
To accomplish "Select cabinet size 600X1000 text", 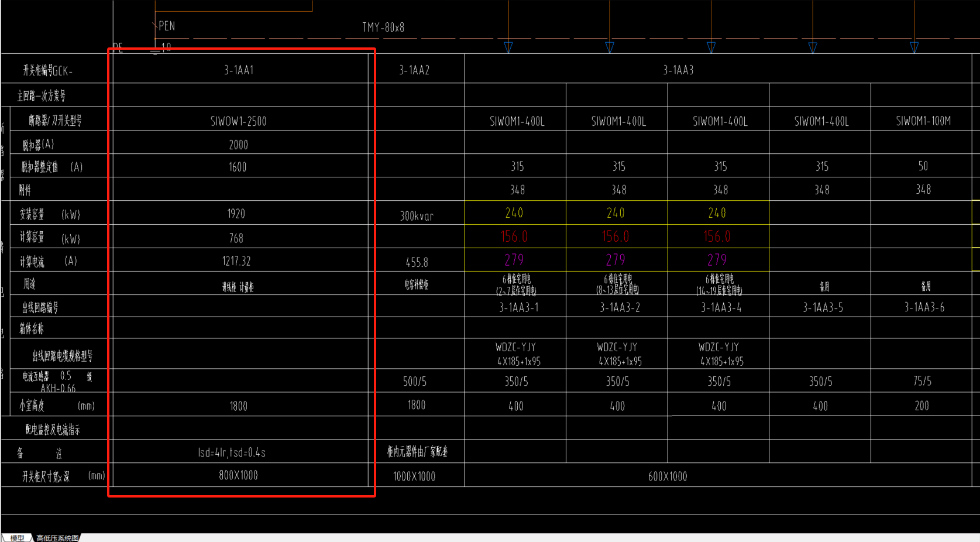I will 668,476.
